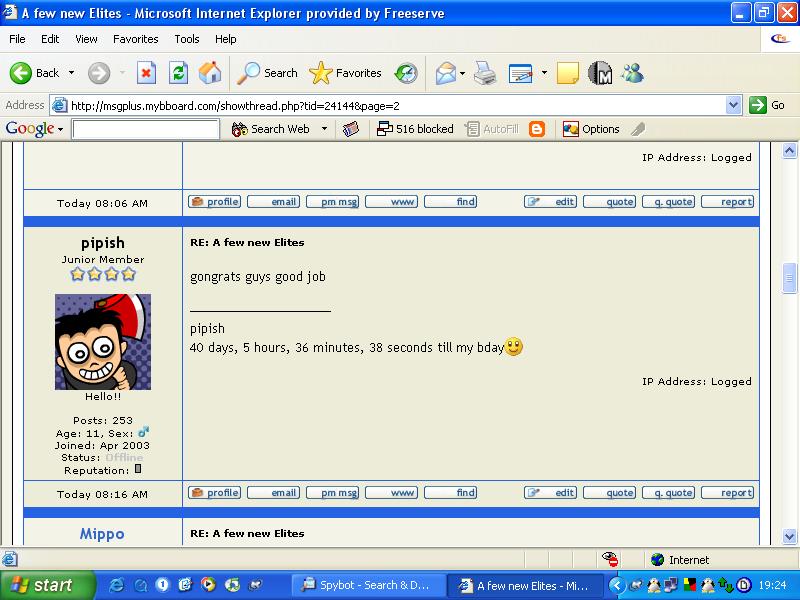Open the Search pane from toolbar

pos(267,73)
